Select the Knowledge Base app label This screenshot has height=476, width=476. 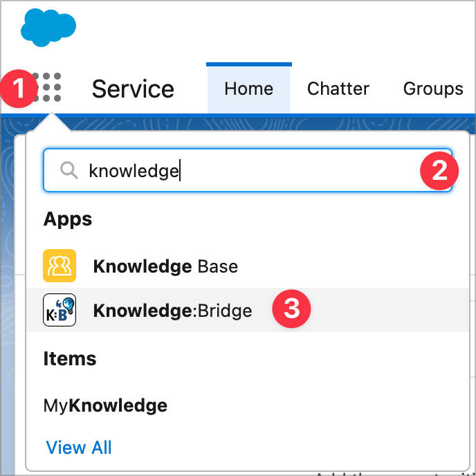click(165, 266)
